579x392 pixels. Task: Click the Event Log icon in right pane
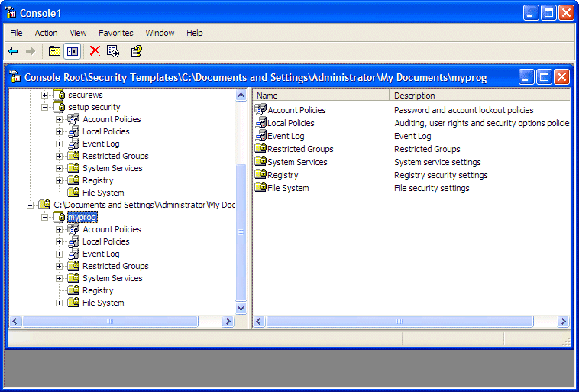(x=260, y=135)
